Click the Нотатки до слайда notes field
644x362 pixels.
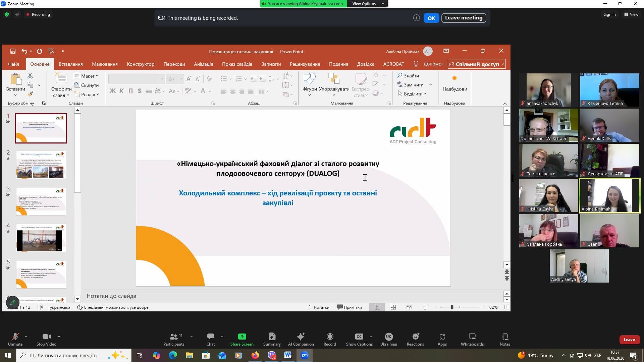[x=292, y=296]
